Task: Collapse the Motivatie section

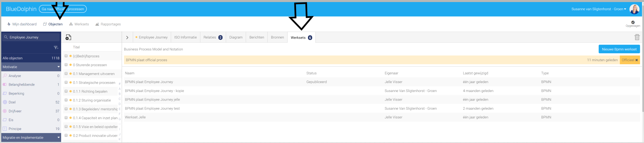Action: click(x=31, y=67)
